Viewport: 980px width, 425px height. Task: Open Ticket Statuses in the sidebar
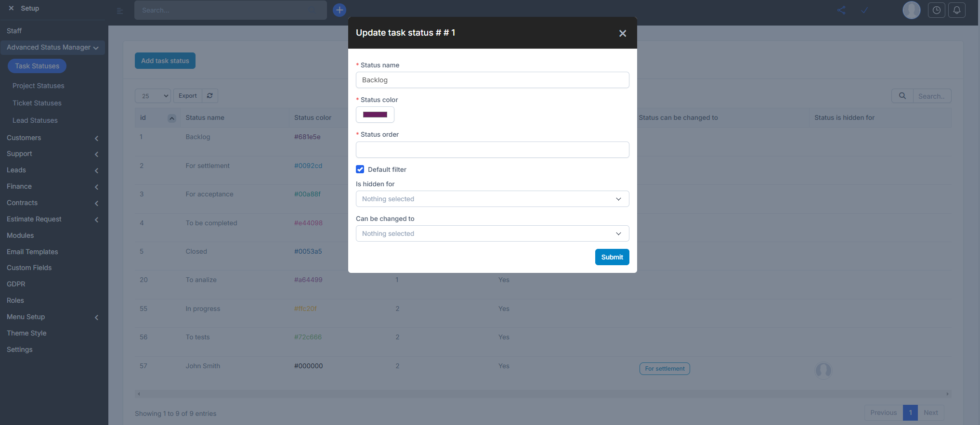point(37,103)
